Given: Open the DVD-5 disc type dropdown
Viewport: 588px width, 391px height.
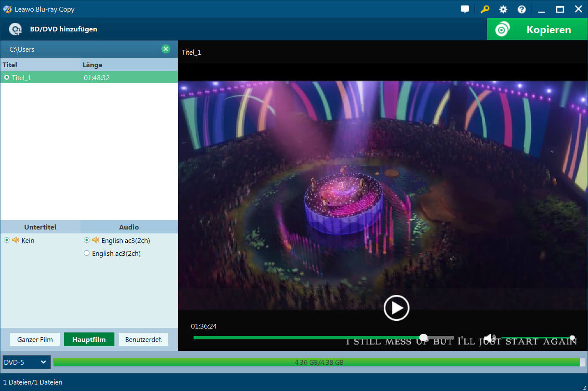Looking at the screenshot, I should [x=26, y=362].
